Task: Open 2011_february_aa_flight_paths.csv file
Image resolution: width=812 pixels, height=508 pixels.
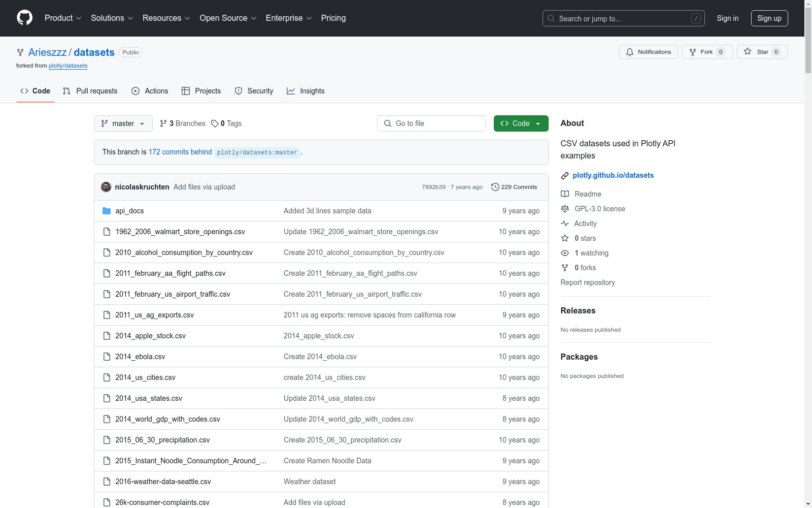Action: tap(171, 273)
